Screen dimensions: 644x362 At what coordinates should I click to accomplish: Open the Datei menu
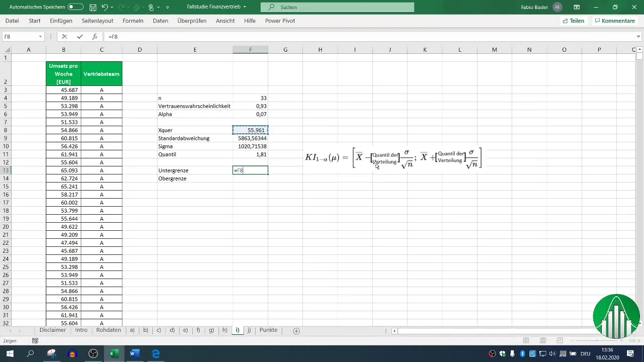[x=12, y=21]
